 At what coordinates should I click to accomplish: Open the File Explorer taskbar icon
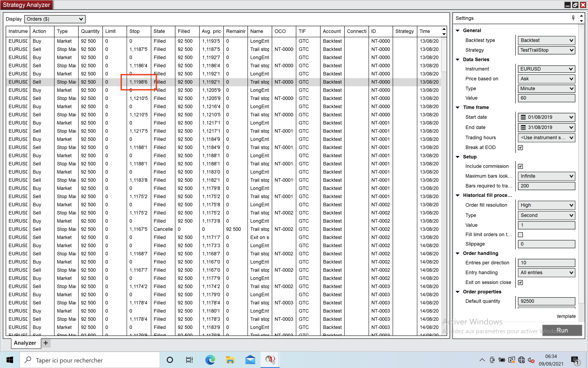(x=230, y=360)
